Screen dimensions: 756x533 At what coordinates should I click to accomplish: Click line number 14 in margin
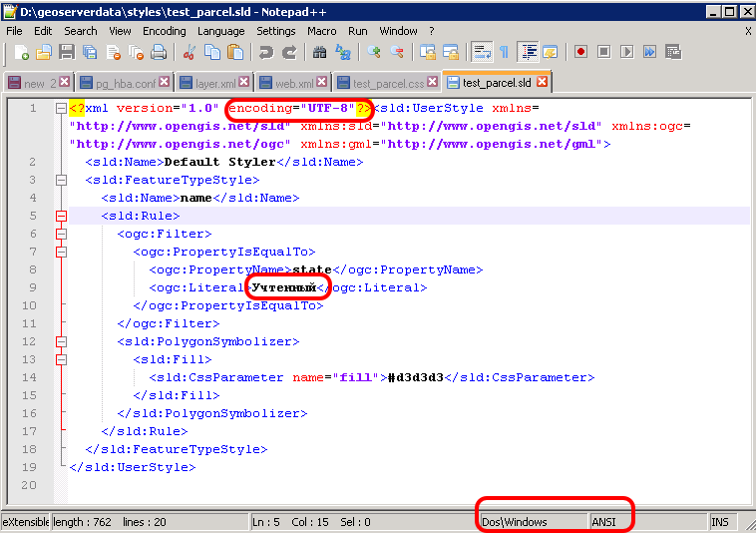(x=29, y=377)
